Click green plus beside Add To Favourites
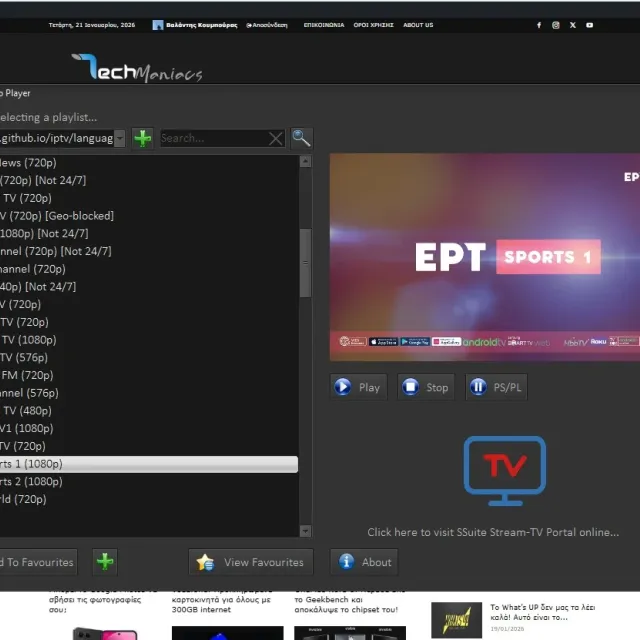The image size is (640, 640). tap(105, 562)
